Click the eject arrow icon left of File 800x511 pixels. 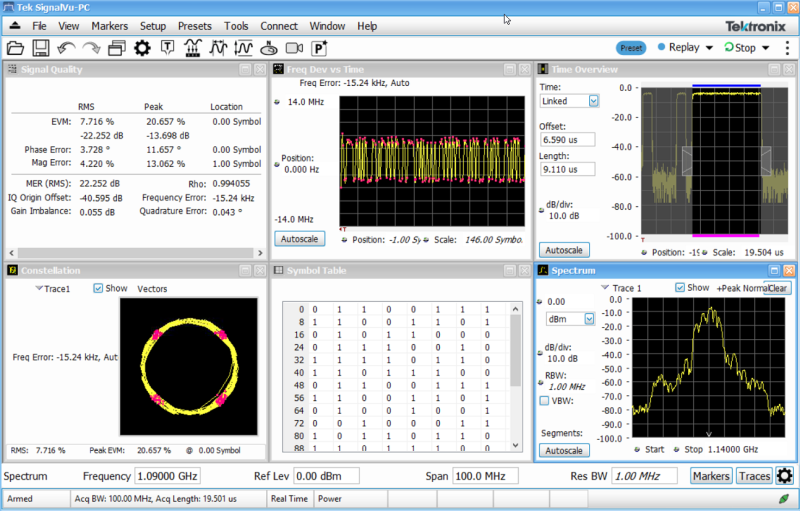click(15, 25)
